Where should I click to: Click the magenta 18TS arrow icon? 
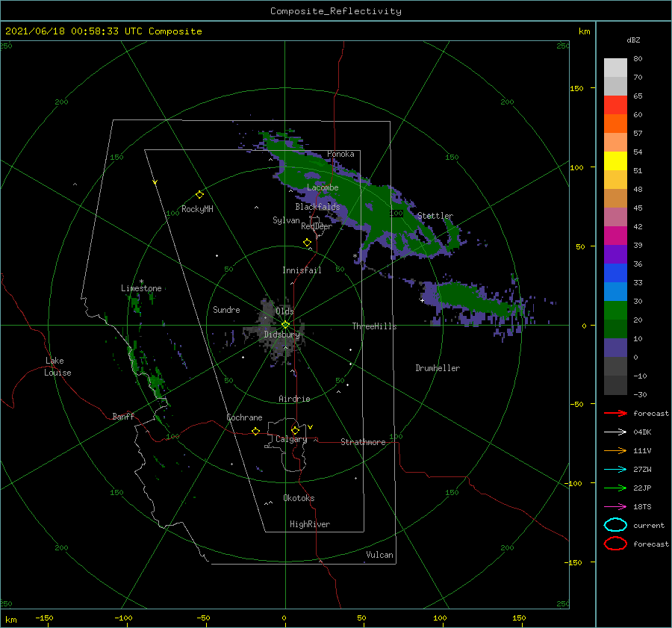pyautogui.click(x=615, y=507)
